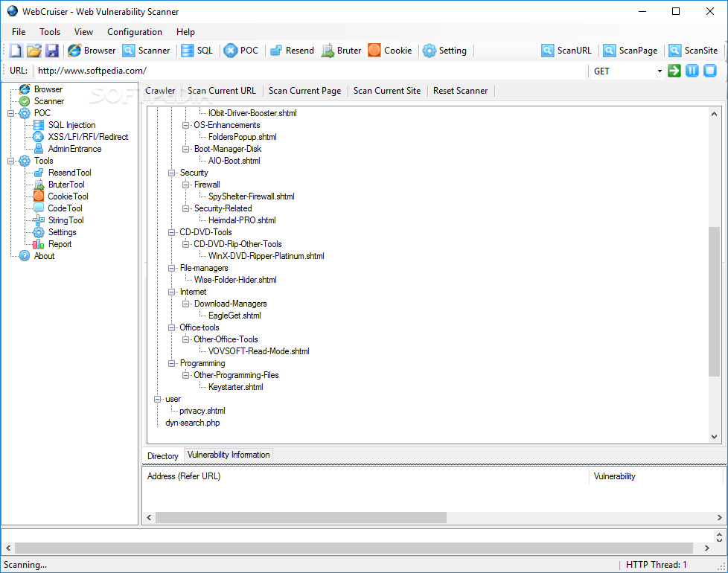Open the Tools menu
Viewport: 728px width, 573px height.
[x=50, y=32]
